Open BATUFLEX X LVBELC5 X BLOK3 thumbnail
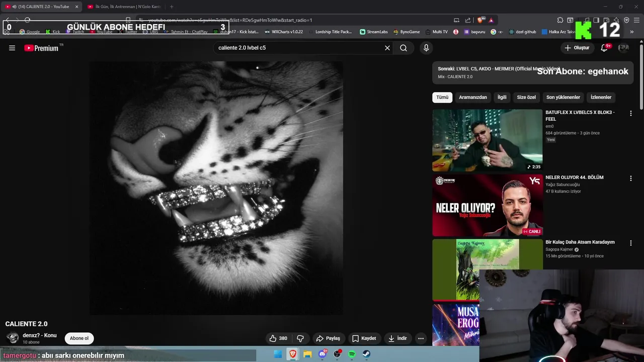Screen dimensions: 644x362 point(487,140)
